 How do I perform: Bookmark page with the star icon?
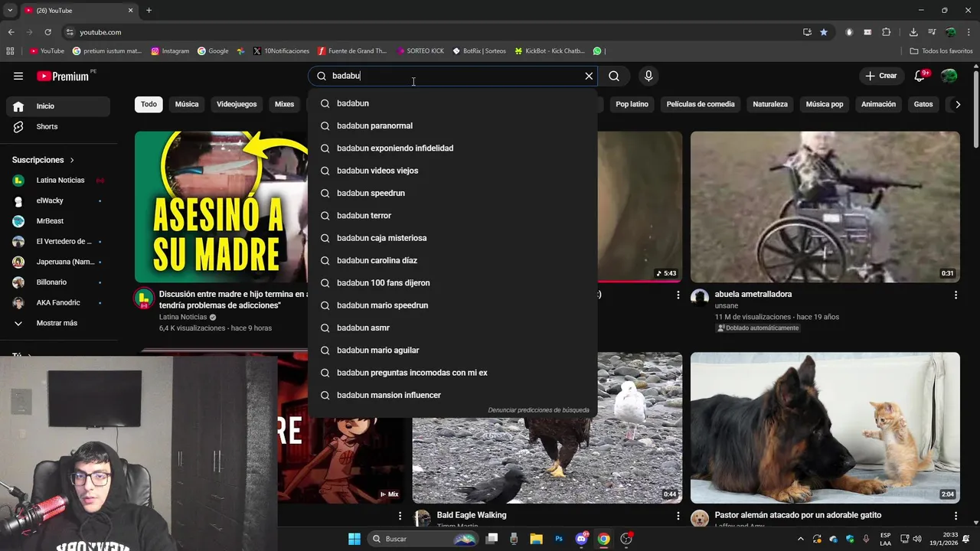point(824,32)
